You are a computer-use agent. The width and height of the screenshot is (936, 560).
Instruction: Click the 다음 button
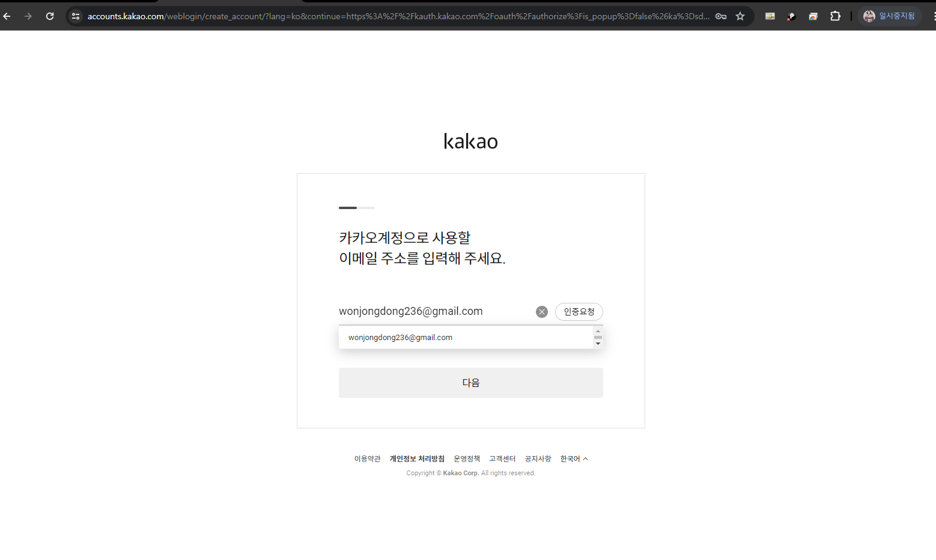click(x=471, y=383)
